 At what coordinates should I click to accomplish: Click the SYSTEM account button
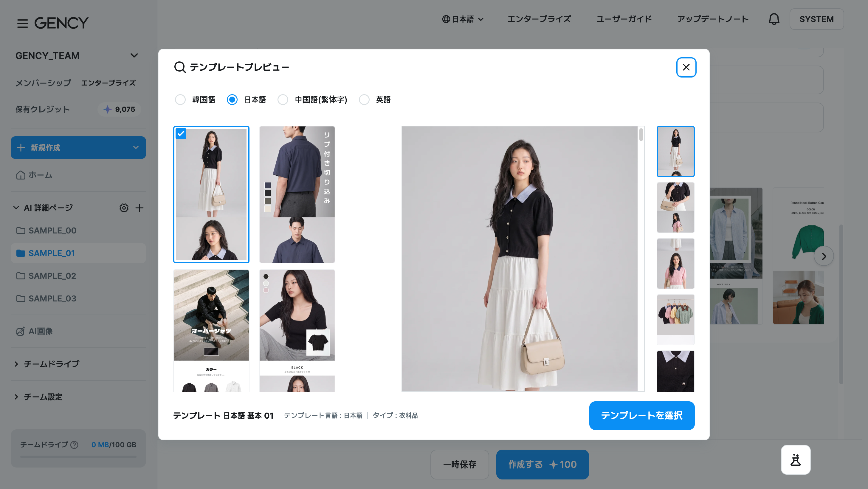click(x=816, y=19)
